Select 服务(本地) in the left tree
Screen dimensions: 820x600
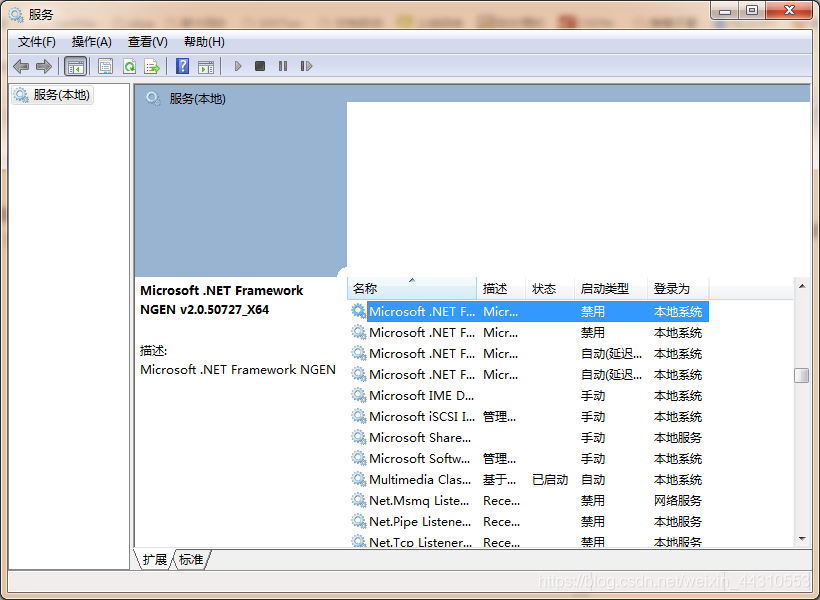[x=53, y=95]
